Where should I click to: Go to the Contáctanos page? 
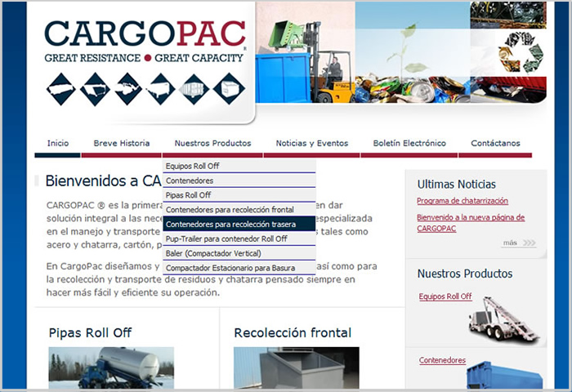pos(495,143)
